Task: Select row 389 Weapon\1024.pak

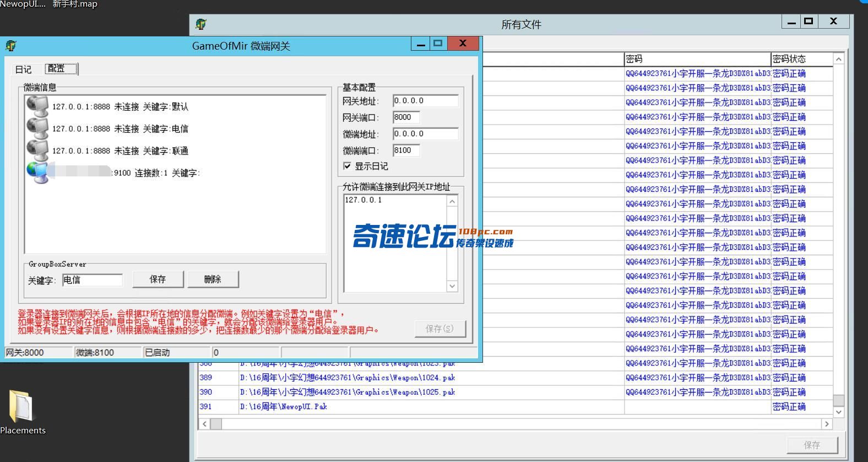Action: pyautogui.click(x=516, y=378)
